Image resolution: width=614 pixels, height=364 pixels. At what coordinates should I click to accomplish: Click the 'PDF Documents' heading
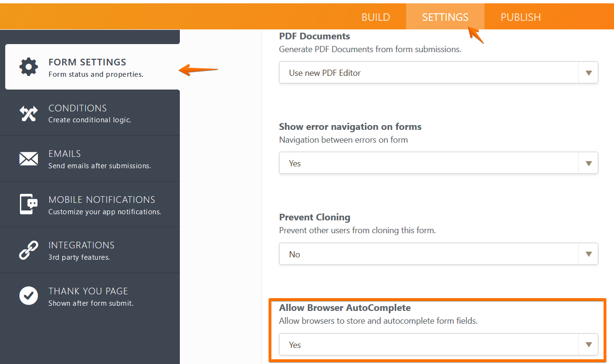(315, 36)
